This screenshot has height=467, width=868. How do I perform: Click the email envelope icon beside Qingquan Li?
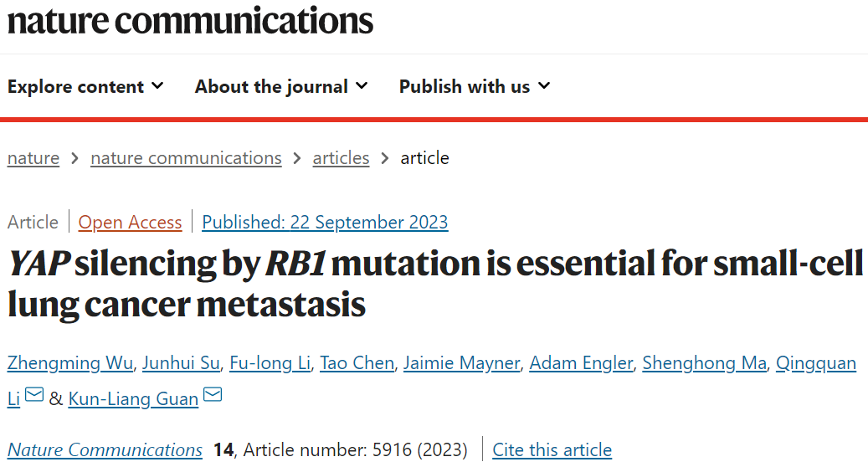[x=34, y=394]
